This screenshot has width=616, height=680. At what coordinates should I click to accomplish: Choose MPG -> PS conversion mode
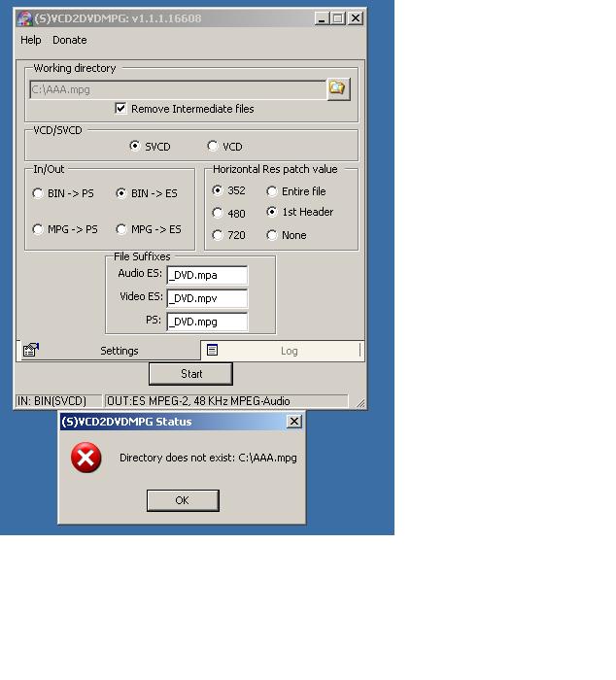tap(38, 229)
